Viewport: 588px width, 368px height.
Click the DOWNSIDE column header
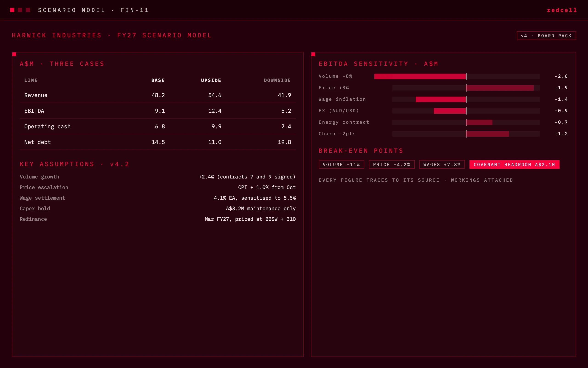point(277,80)
